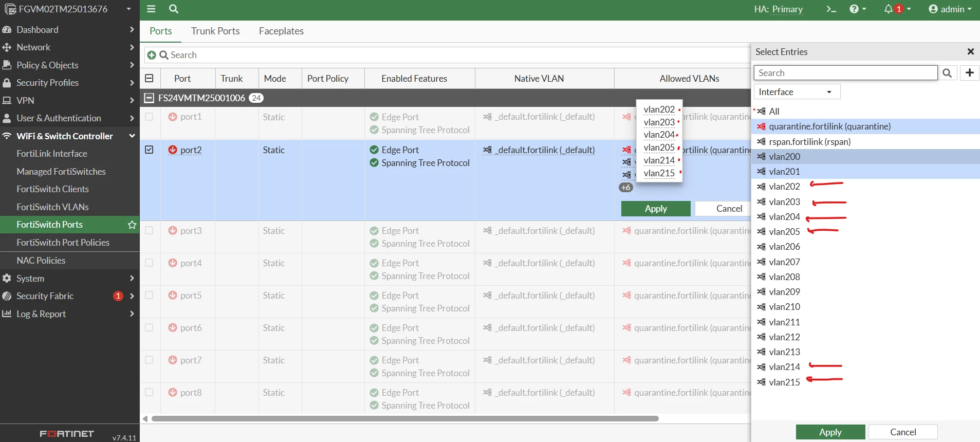Image resolution: width=980 pixels, height=442 pixels.
Task: Expand the User & Authentication menu
Action: click(69, 118)
